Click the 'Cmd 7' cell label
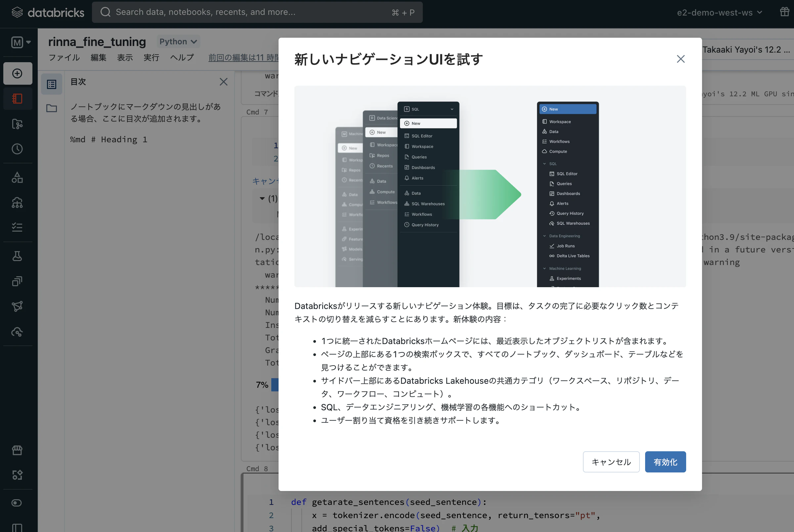The height and width of the screenshot is (532, 794). pos(257,112)
